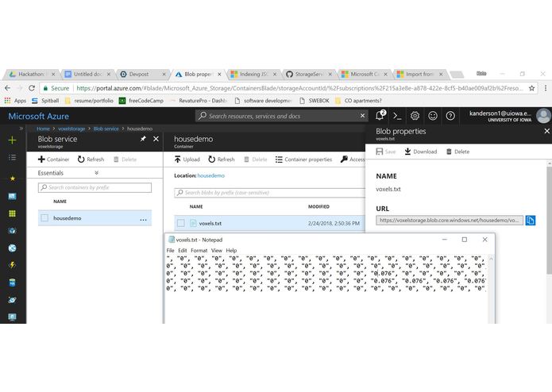
Task: Open Chrome Apps shortcut in bookmarks bar
Action: (x=15, y=101)
